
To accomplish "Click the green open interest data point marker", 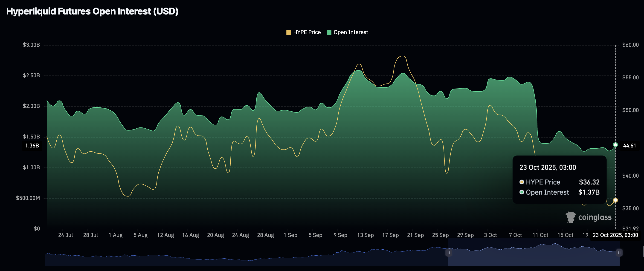I will (615, 145).
